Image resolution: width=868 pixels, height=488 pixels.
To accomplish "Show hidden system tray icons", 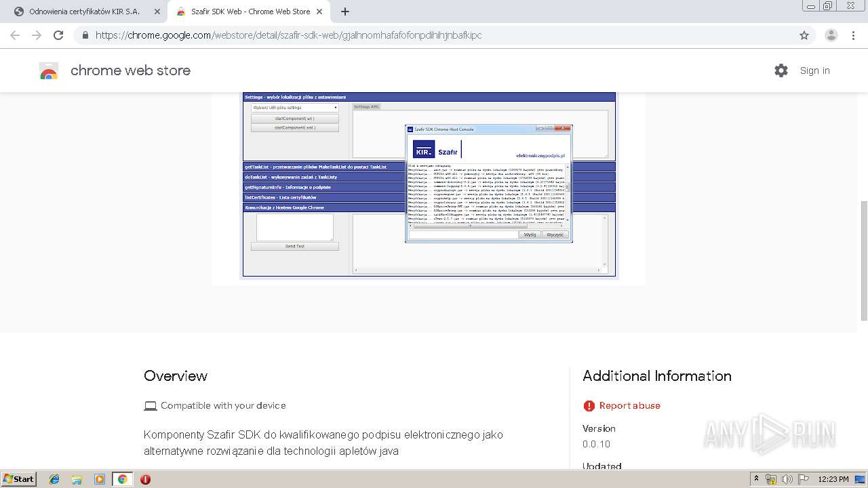I will tap(756, 479).
